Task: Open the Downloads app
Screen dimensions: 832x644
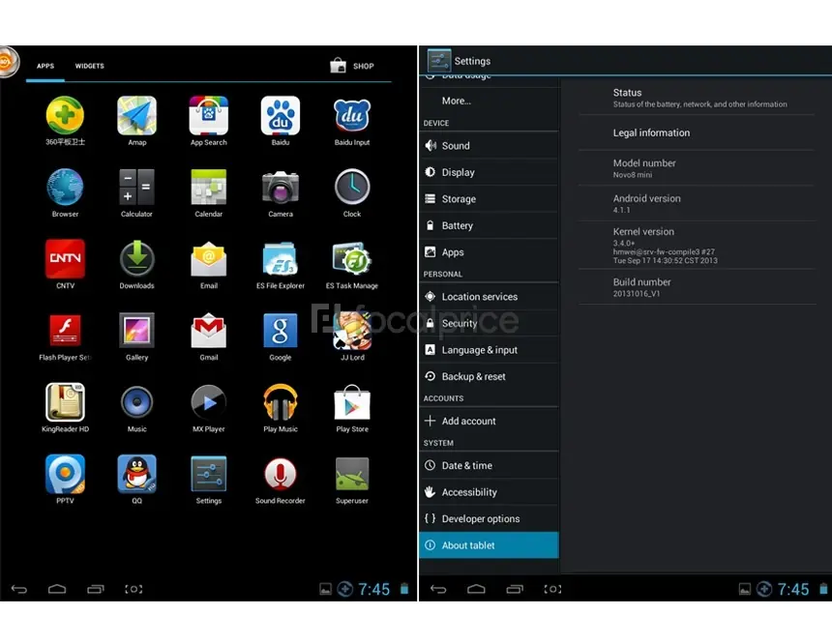Action: point(137,258)
